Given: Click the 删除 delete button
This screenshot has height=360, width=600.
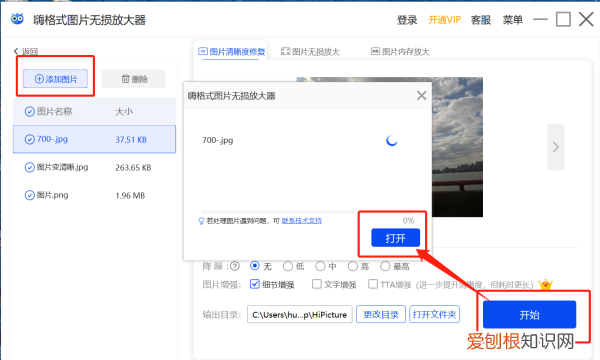Looking at the screenshot, I should pyautogui.click(x=134, y=79).
